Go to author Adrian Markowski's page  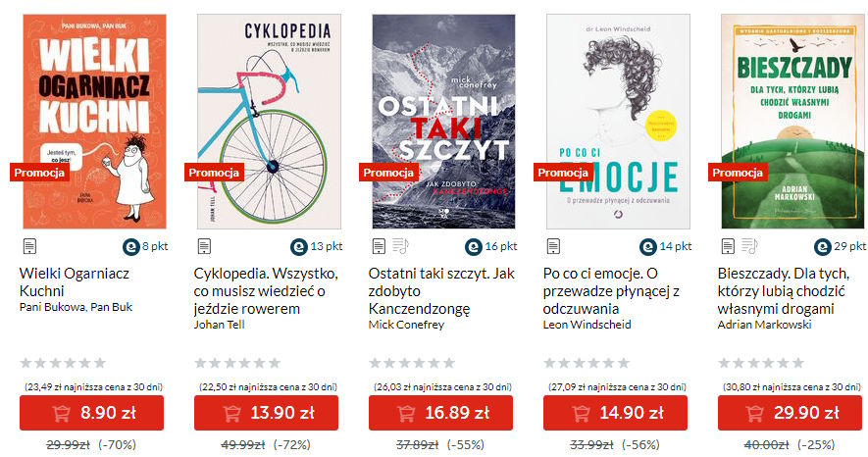coord(765,325)
